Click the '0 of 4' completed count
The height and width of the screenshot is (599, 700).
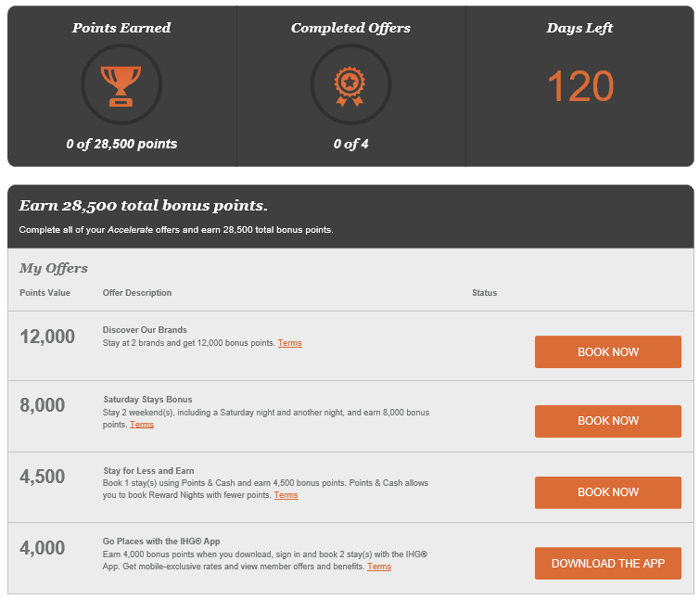click(x=350, y=144)
